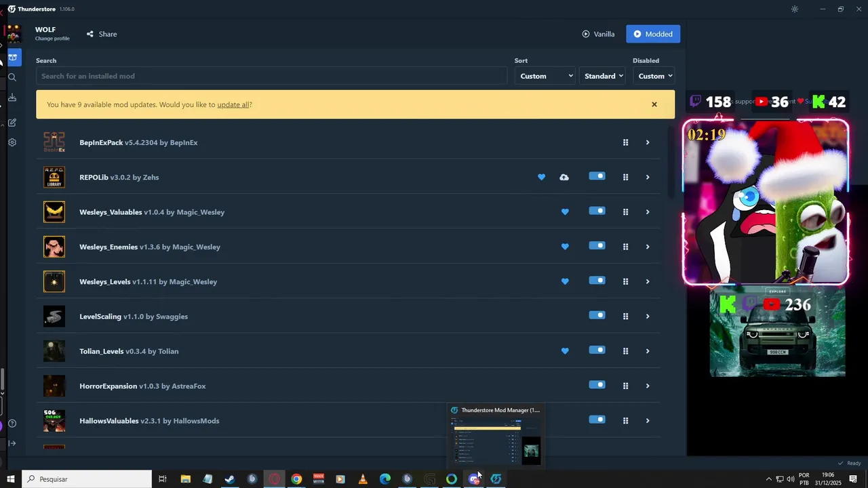Select the LevelScaling v1.1.0 mod row text

click(134, 317)
